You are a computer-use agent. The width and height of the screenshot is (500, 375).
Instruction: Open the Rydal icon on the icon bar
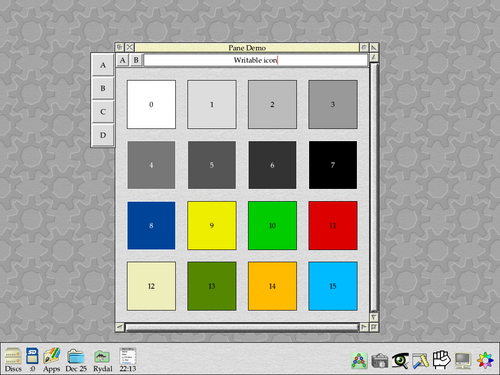pyautogui.click(x=103, y=359)
